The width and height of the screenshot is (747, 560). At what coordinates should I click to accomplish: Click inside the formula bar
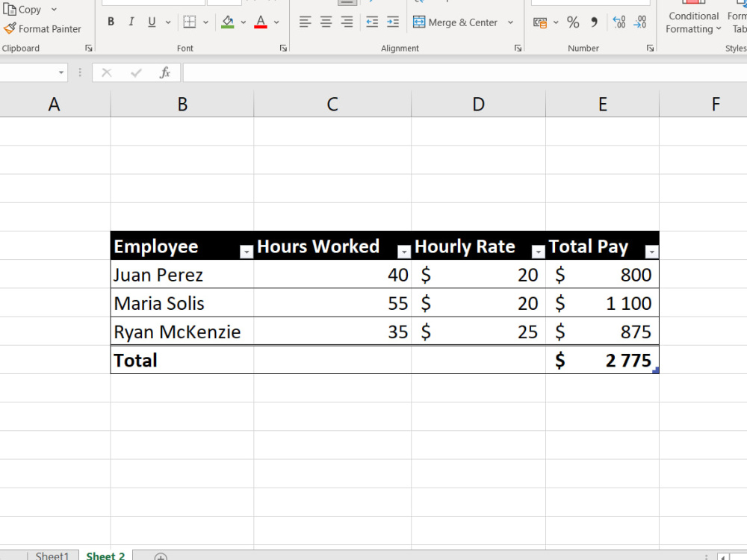pyautogui.click(x=465, y=72)
